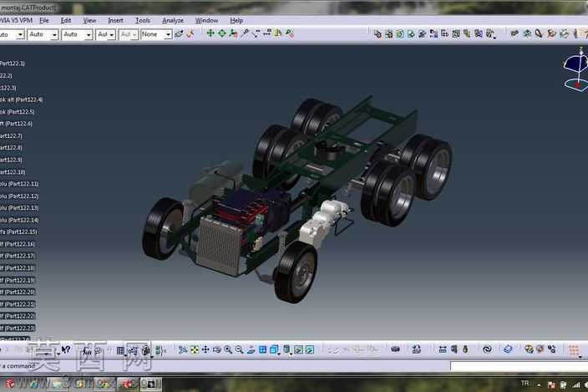Click the green New Part icon
The width and height of the screenshot is (588, 392).
click(400, 33)
